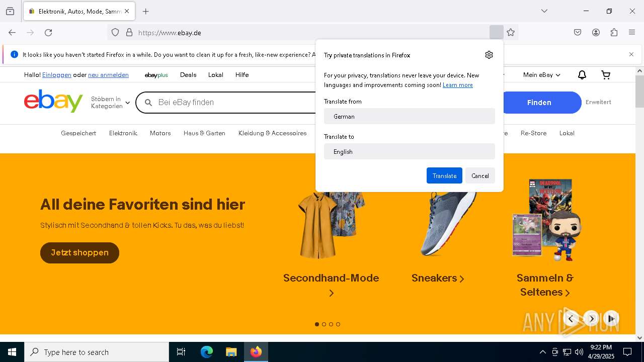
Task: Open File Explorer from taskbar
Action: [231, 352]
